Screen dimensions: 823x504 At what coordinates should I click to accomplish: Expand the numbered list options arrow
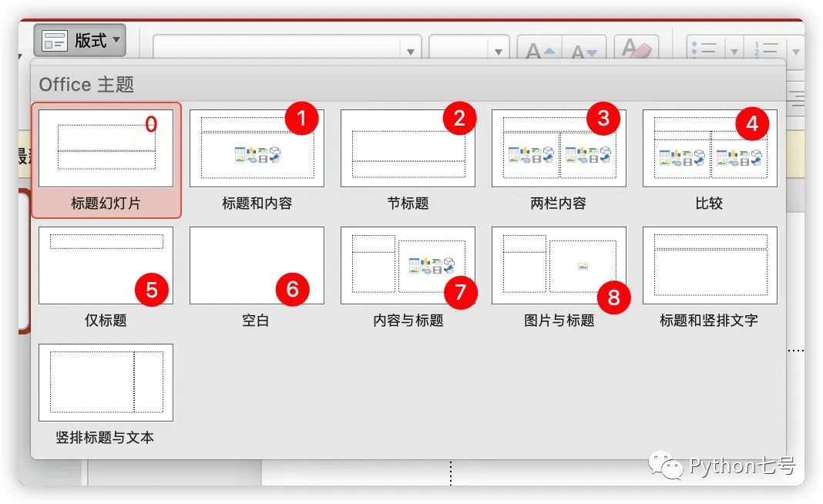pyautogui.click(x=796, y=52)
